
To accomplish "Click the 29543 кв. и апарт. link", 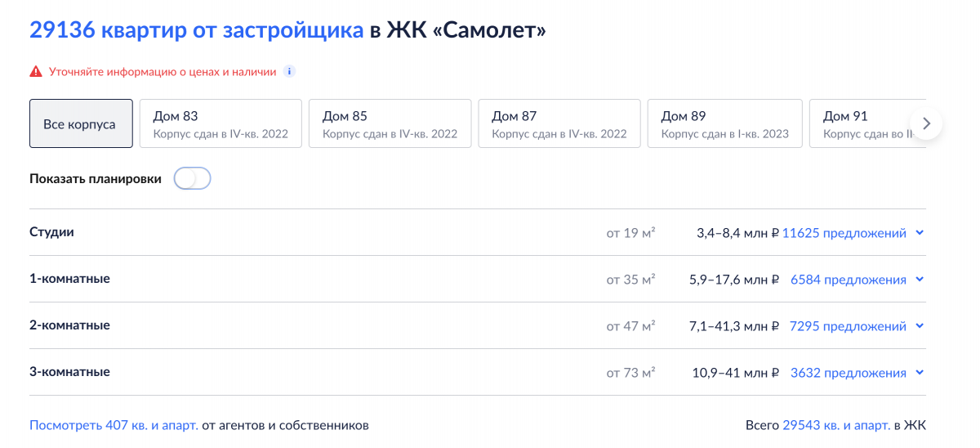I will (836, 425).
